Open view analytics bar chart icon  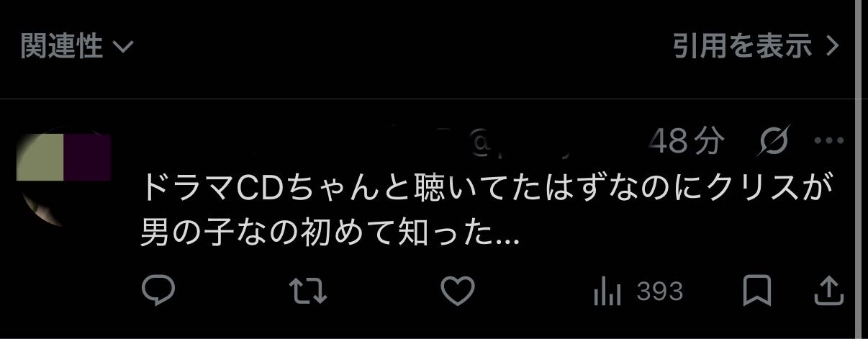point(607,291)
